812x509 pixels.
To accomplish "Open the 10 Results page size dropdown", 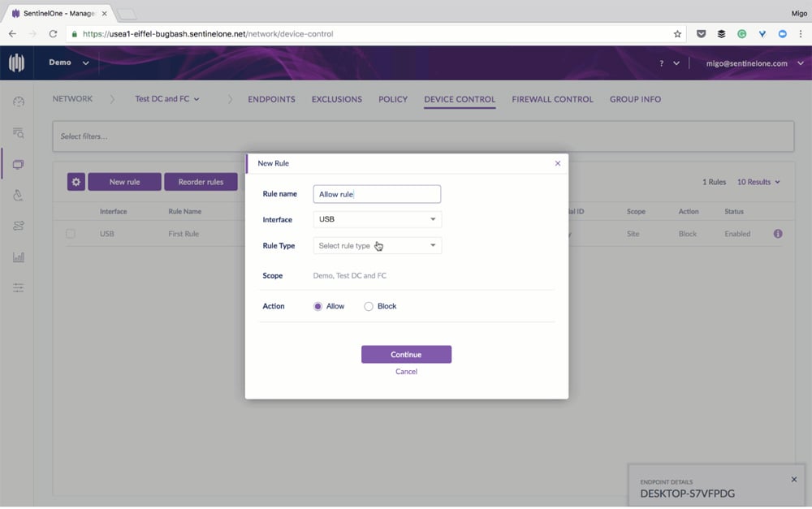I will point(758,182).
